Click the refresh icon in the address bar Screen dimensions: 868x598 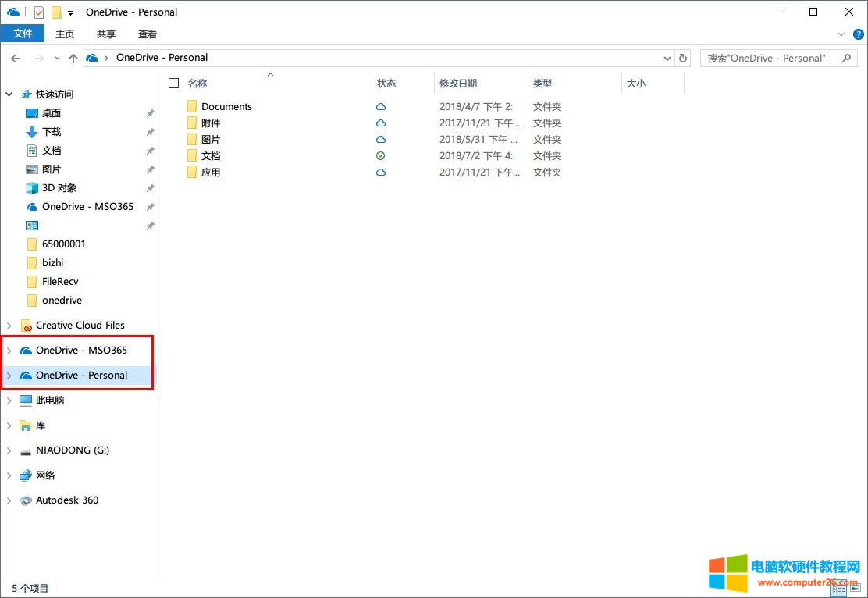(x=683, y=58)
